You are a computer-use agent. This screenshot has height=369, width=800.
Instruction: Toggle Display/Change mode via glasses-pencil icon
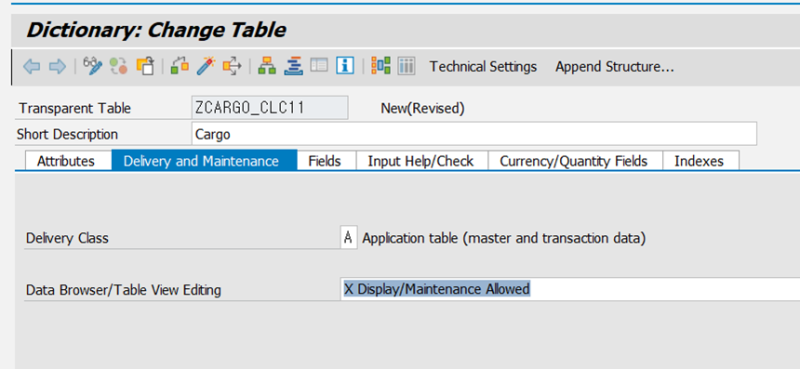92,66
